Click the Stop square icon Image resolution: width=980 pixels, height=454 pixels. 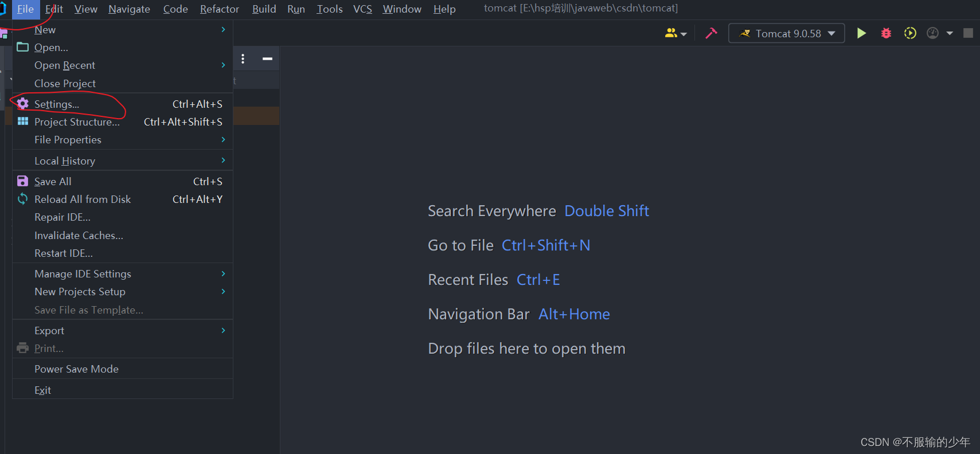tap(968, 33)
